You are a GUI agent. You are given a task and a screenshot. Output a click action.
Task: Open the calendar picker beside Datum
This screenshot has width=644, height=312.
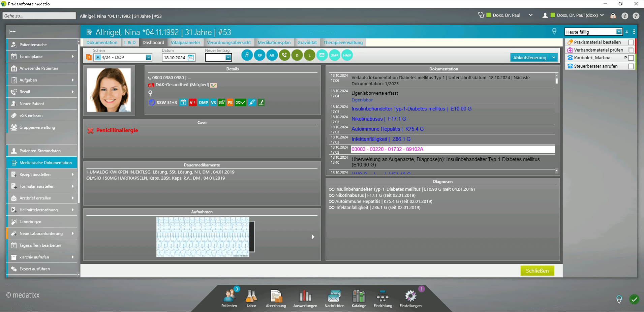[191, 58]
